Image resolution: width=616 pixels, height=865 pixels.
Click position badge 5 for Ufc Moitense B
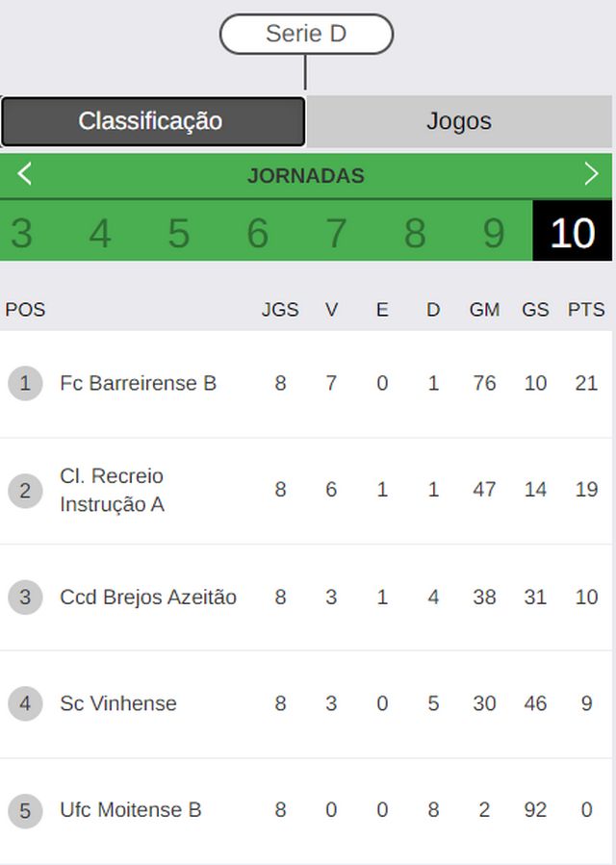[25, 811]
